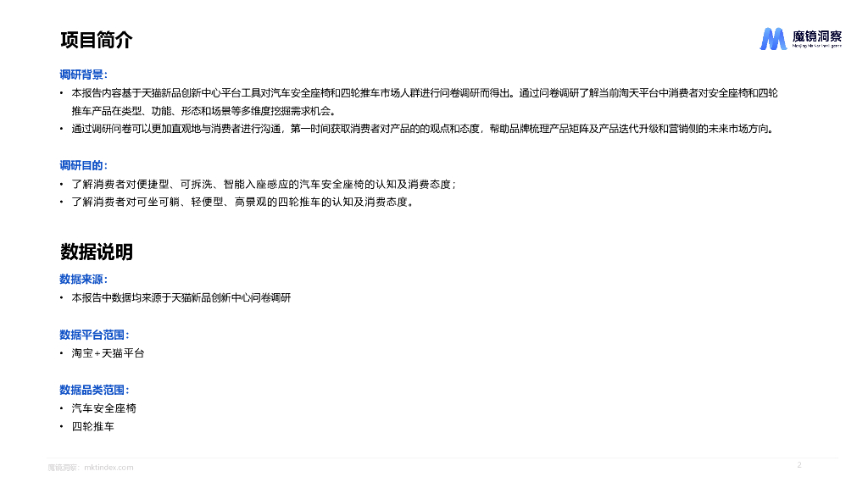Viewport: 868px width, 488px height.
Task: Click the bullet about 可坐可躺、轻便型 strollers
Action: (x=242, y=202)
